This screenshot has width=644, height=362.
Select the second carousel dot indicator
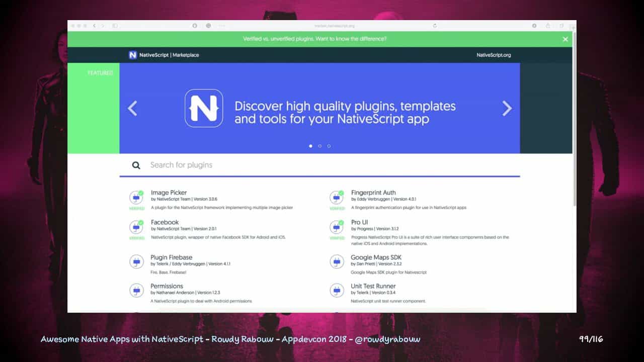click(319, 146)
